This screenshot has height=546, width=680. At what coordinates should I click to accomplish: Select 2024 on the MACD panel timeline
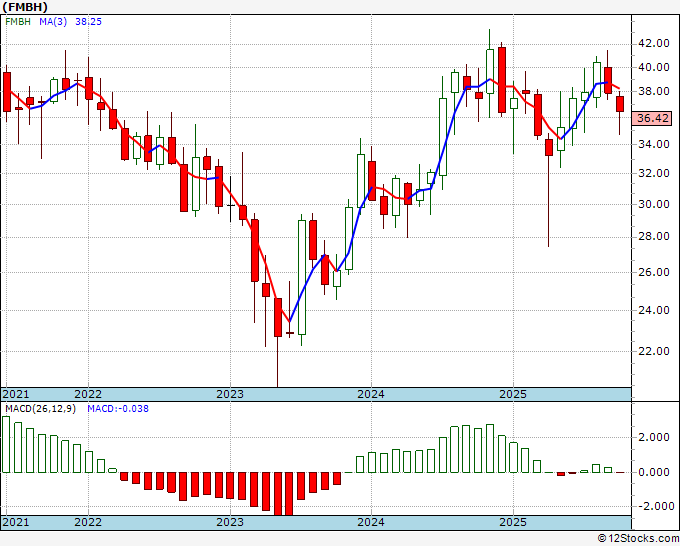pyautogui.click(x=371, y=523)
